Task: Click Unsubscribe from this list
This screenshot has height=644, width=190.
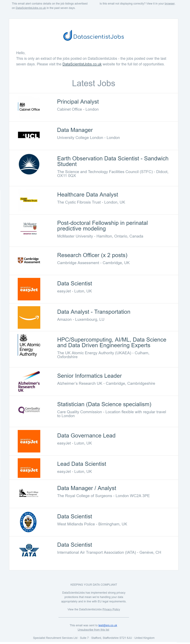Action: coord(93,630)
